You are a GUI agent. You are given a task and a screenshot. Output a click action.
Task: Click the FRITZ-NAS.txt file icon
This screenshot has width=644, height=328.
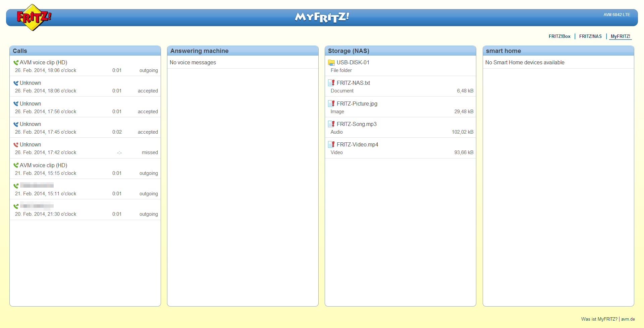click(331, 83)
